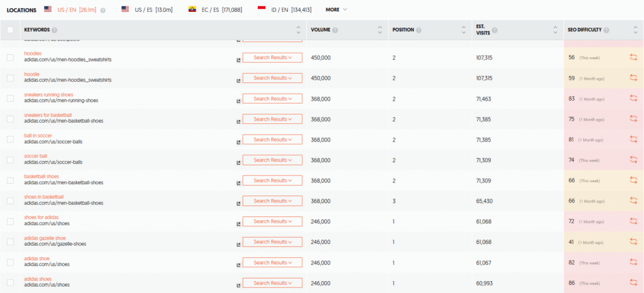Image resolution: width=644 pixels, height=293 pixels.
Task: Open the adidas gazelle shoe keyword link
Action: (45, 238)
